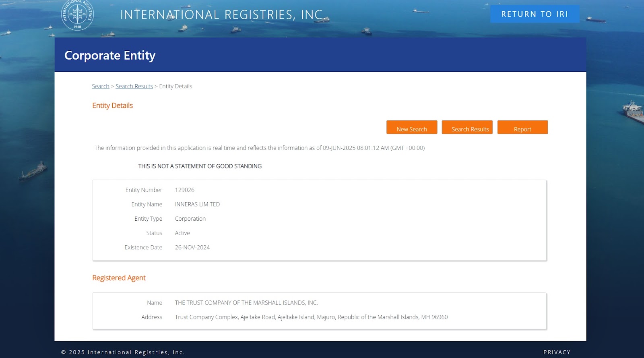Click the RETURN TO IRI button
644x358 pixels.
tap(535, 14)
